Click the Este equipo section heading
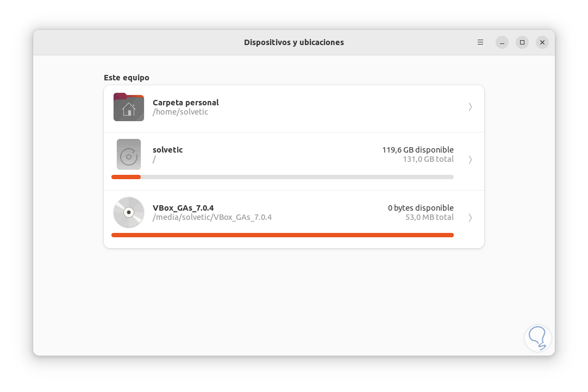This screenshot has height=392, width=588. (127, 78)
